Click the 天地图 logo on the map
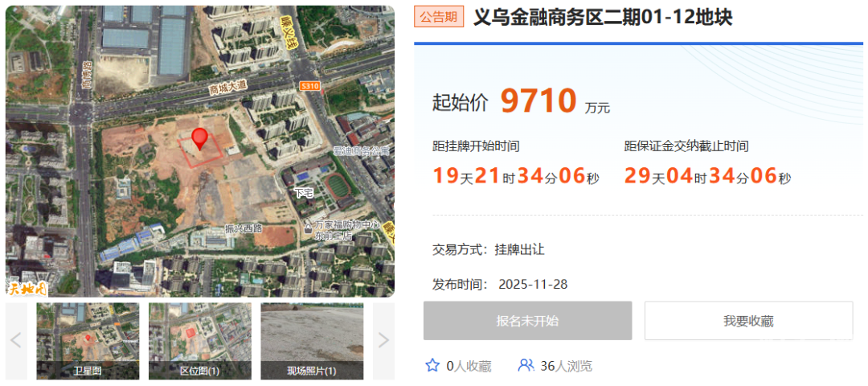 pyautogui.click(x=27, y=288)
